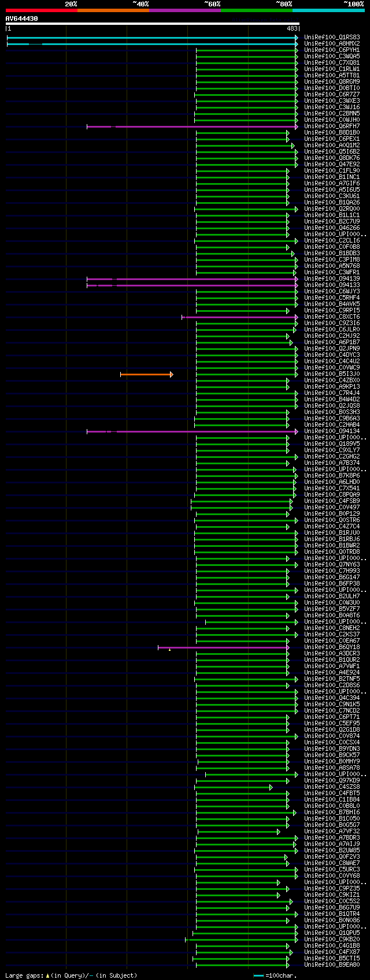The width and height of the screenshot is (370, 980).
Task: Click the UniRef100_Q8RGM9 label
Action: [x=332, y=82]
